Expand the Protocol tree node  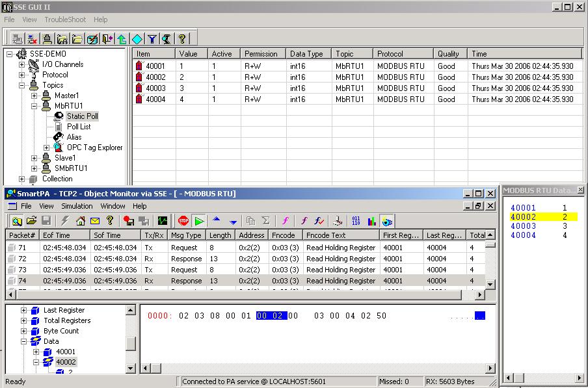point(21,75)
